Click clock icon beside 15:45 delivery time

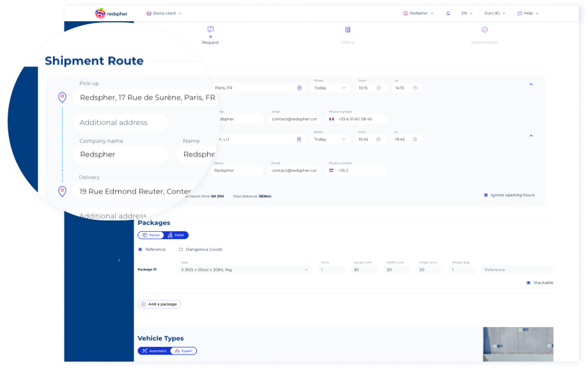378,139
